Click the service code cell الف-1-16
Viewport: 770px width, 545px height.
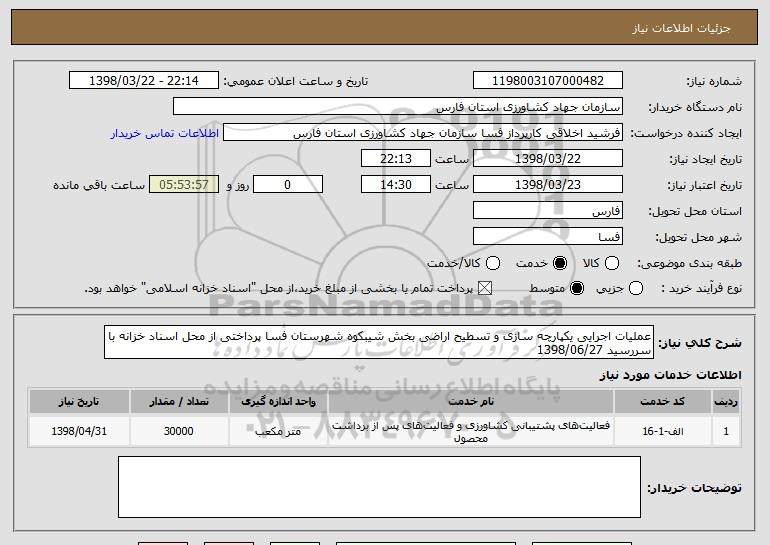(x=662, y=431)
